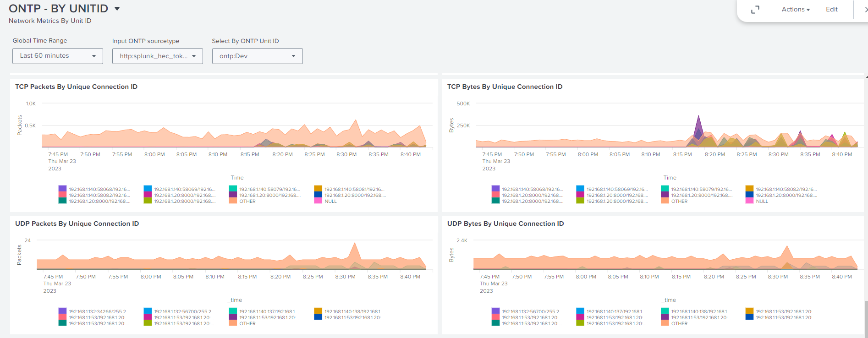The height and width of the screenshot is (338, 868).
Task: Click the 8:15 PM tick on UDP Packets axis
Action: click(x=247, y=277)
